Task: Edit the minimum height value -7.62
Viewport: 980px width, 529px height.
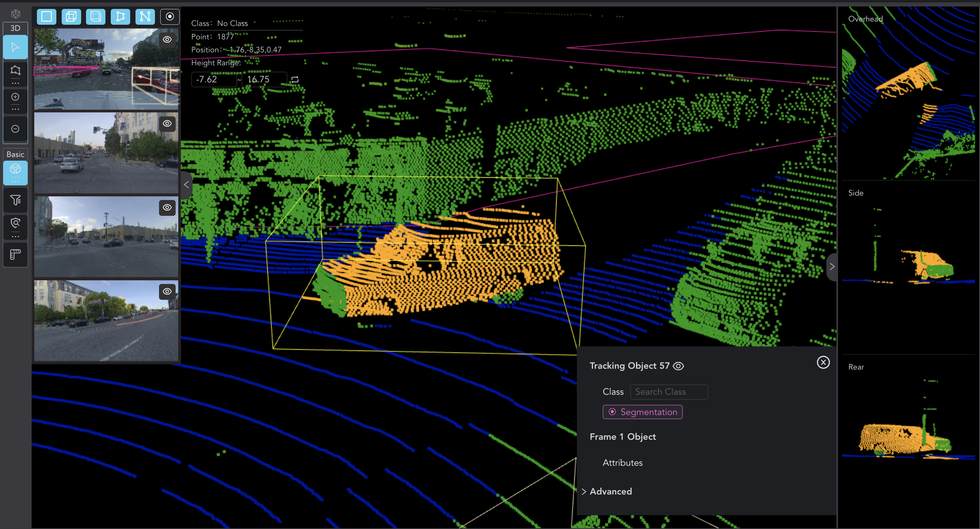Action: [x=214, y=80]
